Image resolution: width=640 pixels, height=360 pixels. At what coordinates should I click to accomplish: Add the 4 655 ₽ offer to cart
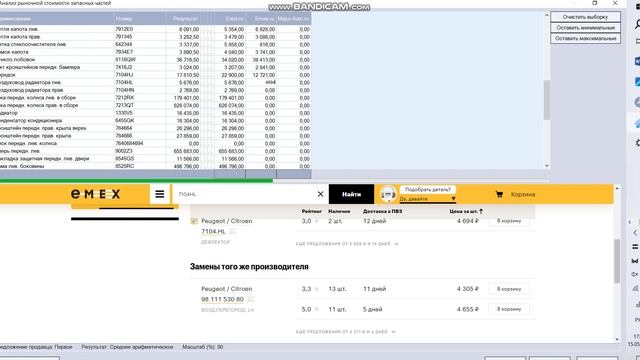(509, 309)
